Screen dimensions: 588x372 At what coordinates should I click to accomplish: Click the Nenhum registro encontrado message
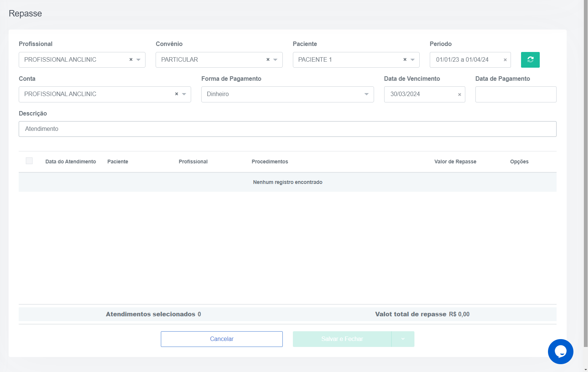pyautogui.click(x=288, y=182)
